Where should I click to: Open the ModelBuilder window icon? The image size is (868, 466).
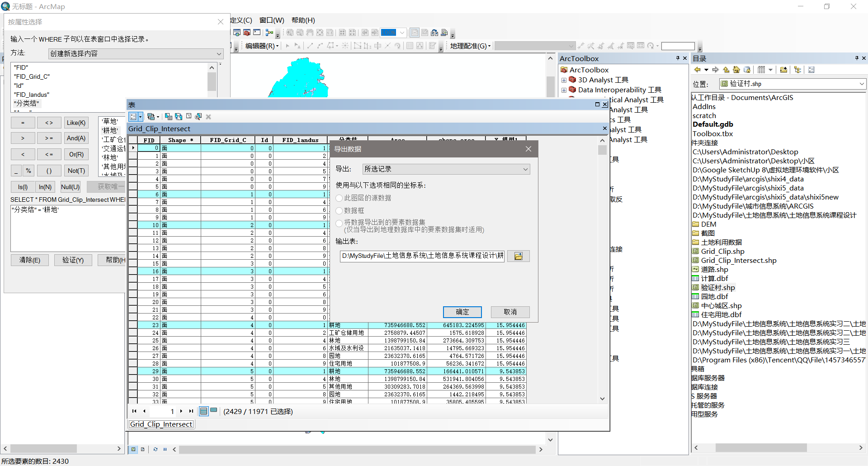coord(269,33)
